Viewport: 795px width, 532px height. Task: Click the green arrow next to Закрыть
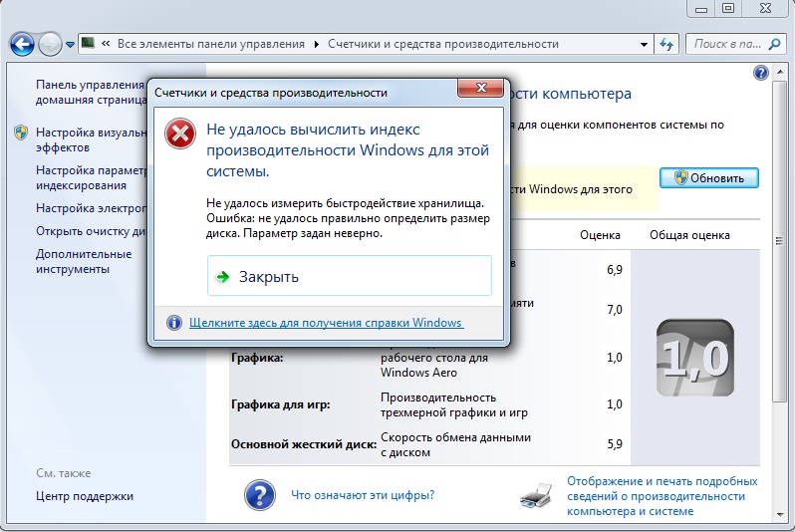point(222,276)
